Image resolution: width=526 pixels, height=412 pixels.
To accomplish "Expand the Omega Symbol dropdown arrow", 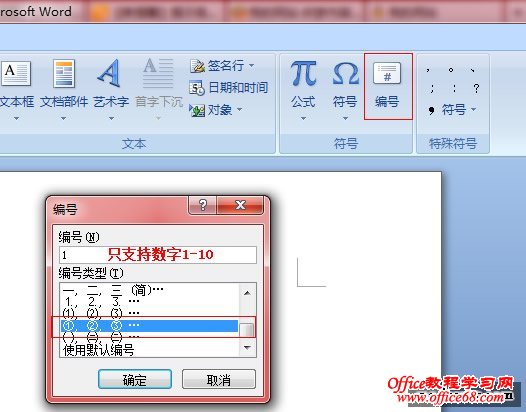I will click(345, 118).
